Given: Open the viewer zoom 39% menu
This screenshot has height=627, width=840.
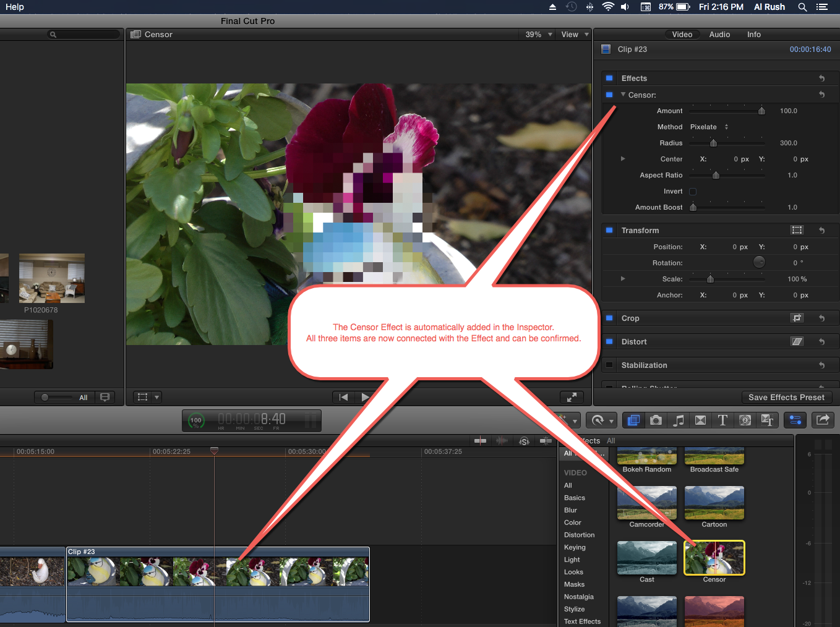Looking at the screenshot, I should (539, 35).
